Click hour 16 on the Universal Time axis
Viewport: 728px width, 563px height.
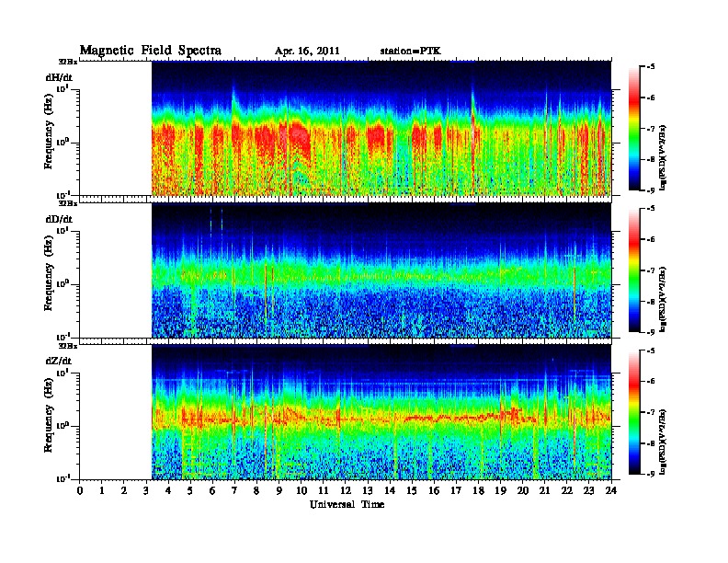point(434,491)
